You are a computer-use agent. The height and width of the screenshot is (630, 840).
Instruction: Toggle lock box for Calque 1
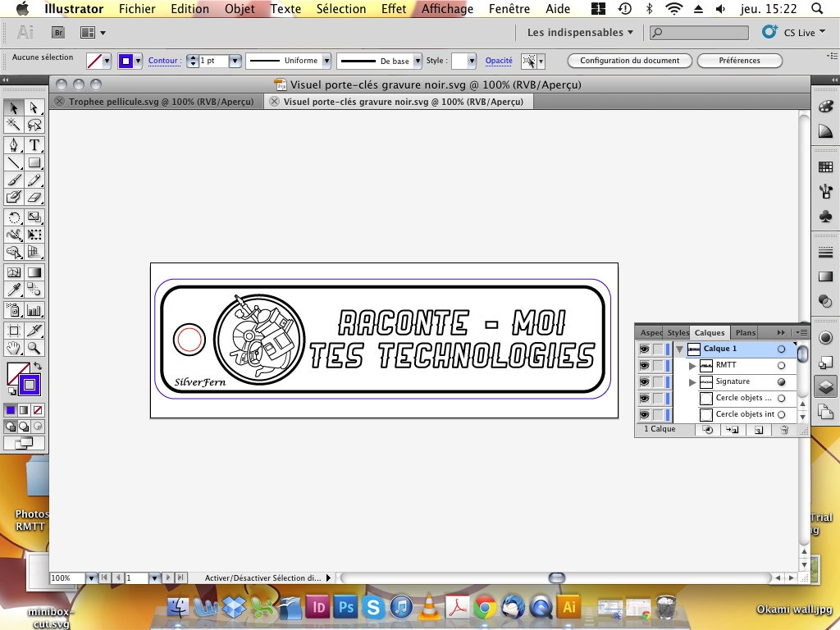click(658, 349)
